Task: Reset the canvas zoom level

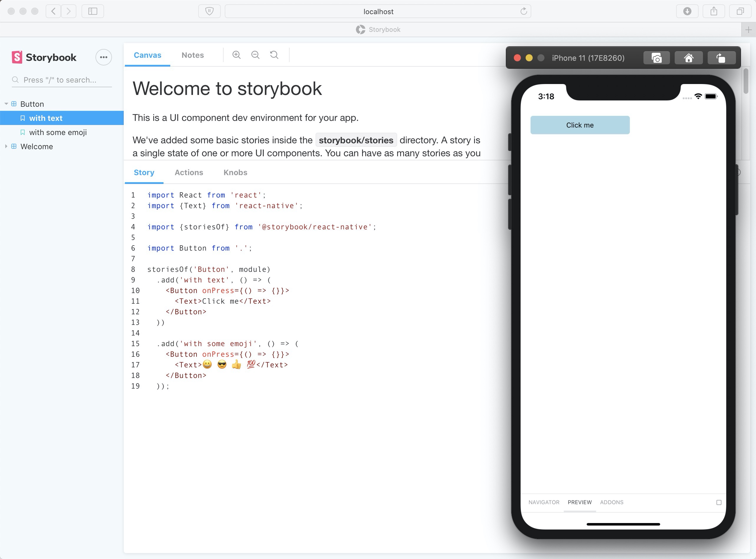Action: [274, 55]
